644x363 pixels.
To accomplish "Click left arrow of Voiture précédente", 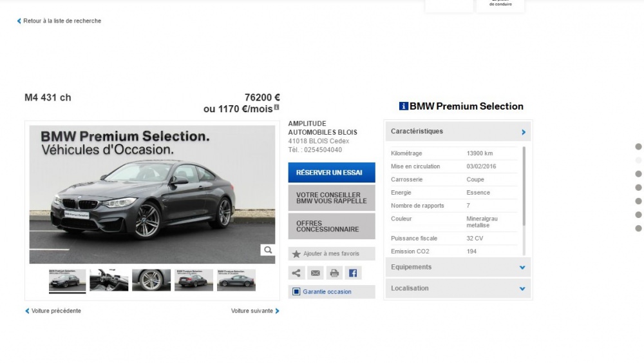I will point(27,311).
